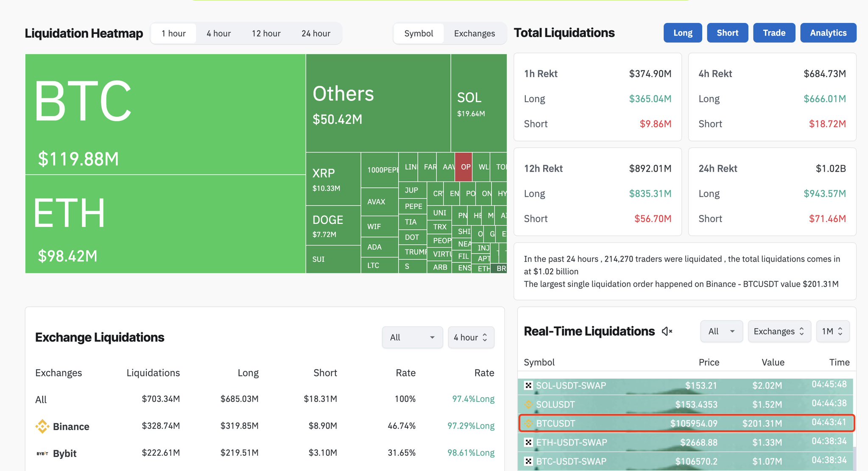The width and height of the screenshot is (868, 471).
Task: Click the TRX heatmap tile
Action: pos(440,227)
